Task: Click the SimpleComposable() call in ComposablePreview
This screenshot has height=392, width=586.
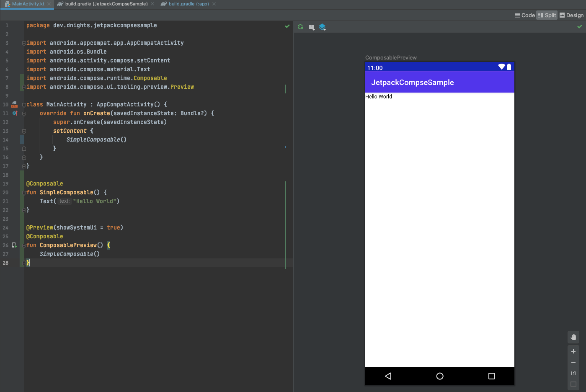Action: click(70, 254)
